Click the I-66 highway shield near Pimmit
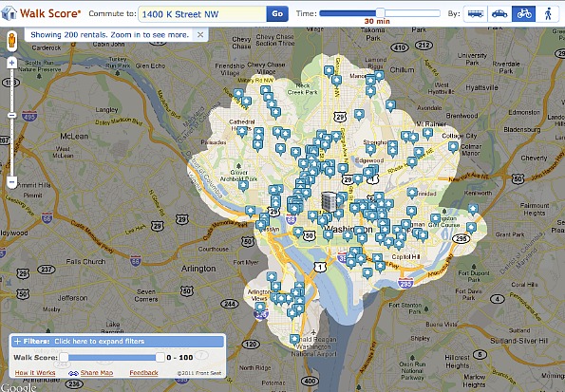 47,217
